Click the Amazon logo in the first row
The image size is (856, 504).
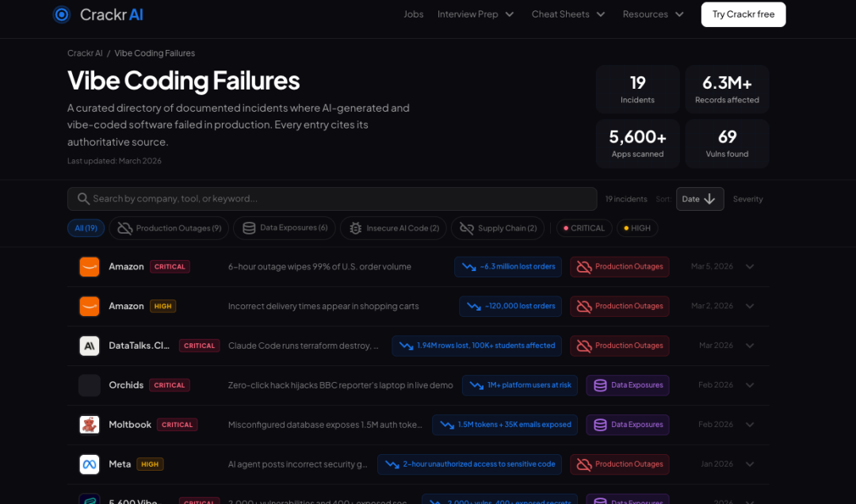tap(90, 266)
